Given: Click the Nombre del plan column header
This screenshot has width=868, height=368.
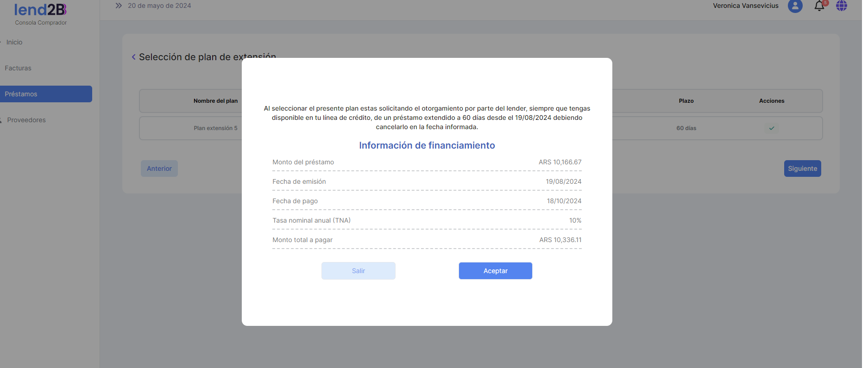Looking at the screenshot, I should pos(215,101).
